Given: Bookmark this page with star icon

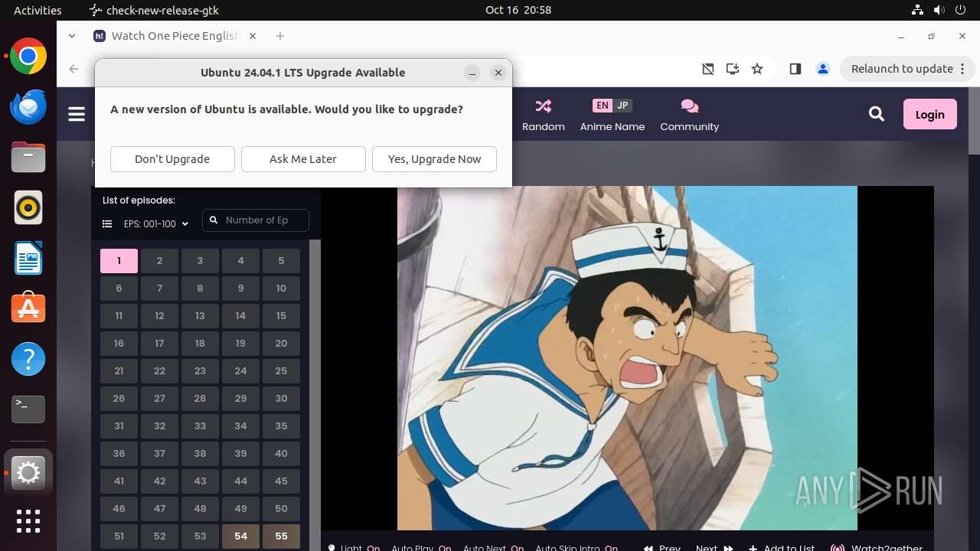Looking at the screenshot, I should pos(757,69).
